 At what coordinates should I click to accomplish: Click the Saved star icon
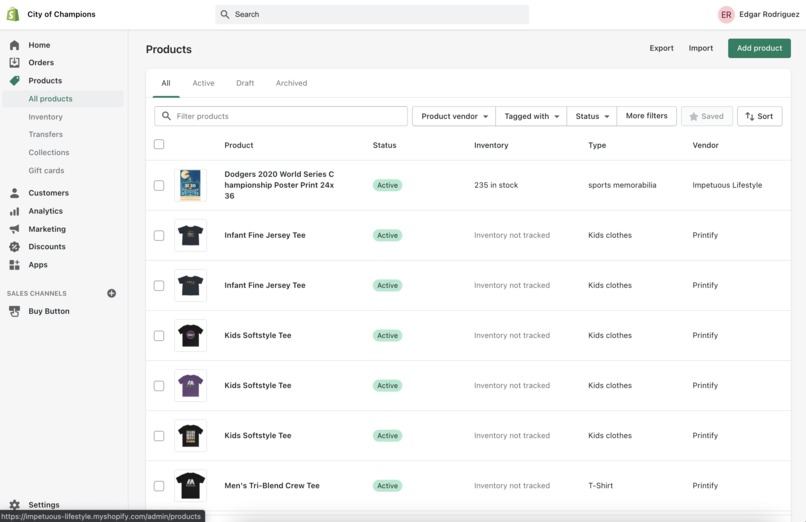tap(693, 117)
